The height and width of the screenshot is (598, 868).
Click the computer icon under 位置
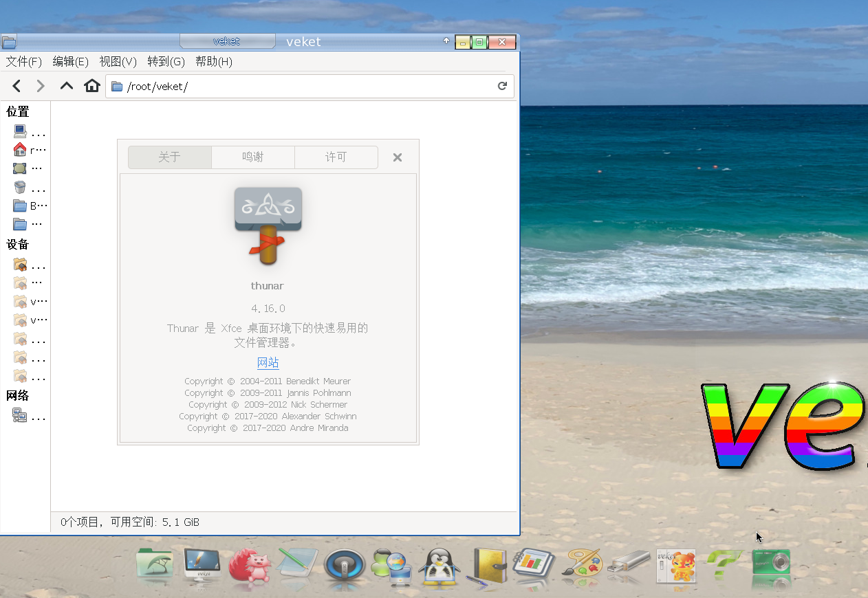point(21,131)
